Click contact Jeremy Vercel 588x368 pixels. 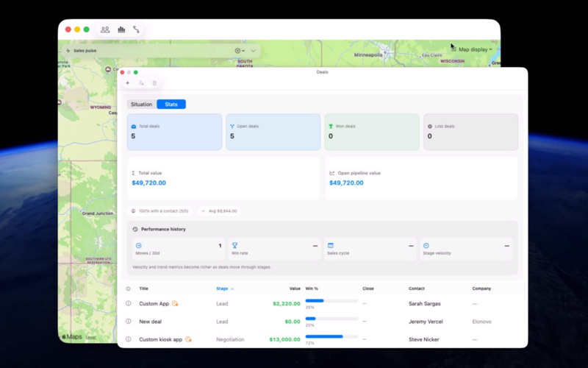click(x=426, y=322)
